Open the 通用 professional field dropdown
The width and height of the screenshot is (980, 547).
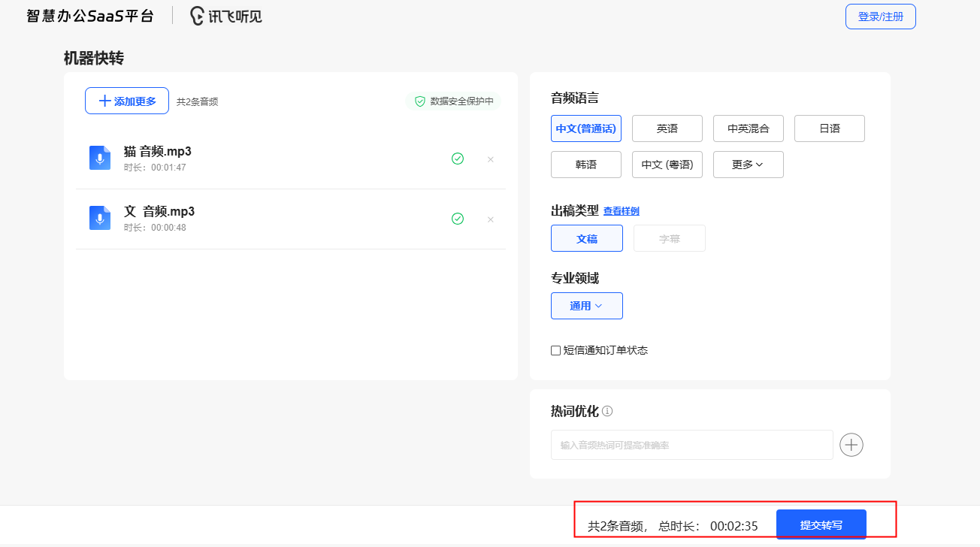[x=587, y=306]
